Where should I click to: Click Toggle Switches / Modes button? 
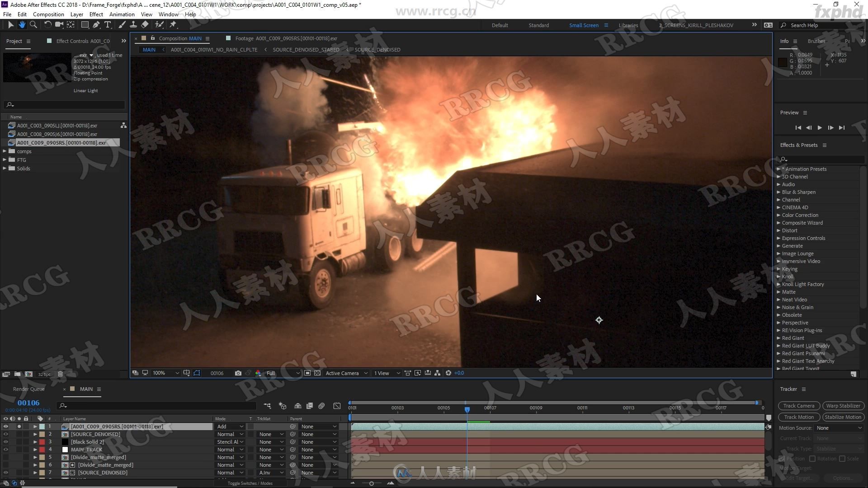(250, 483)
